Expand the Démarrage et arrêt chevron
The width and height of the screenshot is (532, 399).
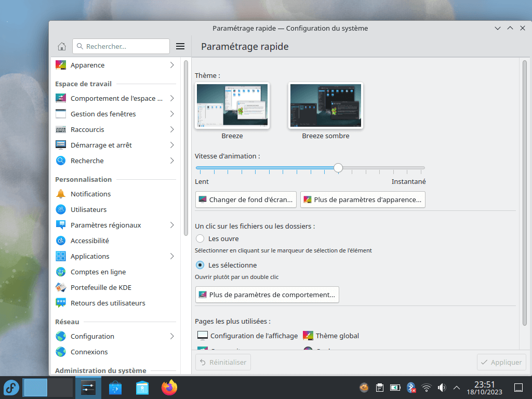click(172, 145)
